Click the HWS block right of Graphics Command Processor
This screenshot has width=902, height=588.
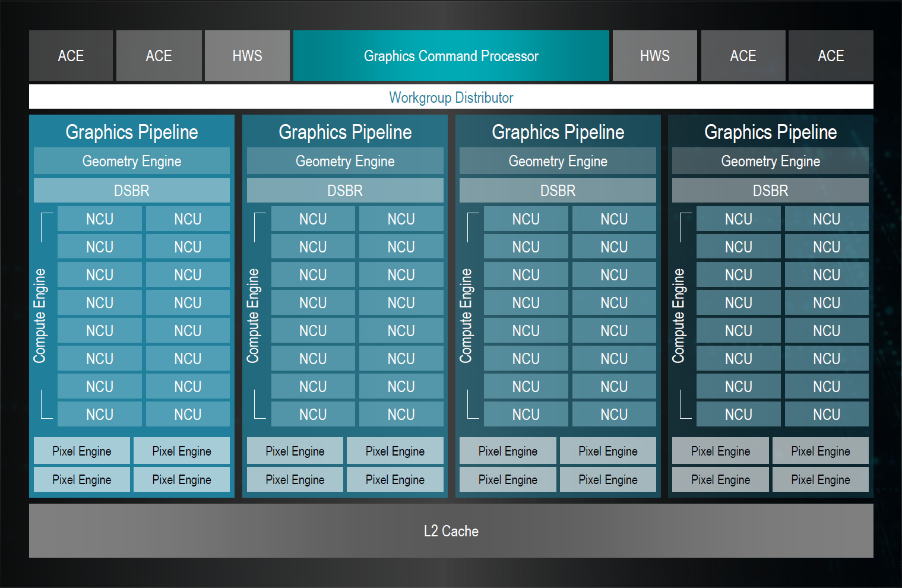654,56
